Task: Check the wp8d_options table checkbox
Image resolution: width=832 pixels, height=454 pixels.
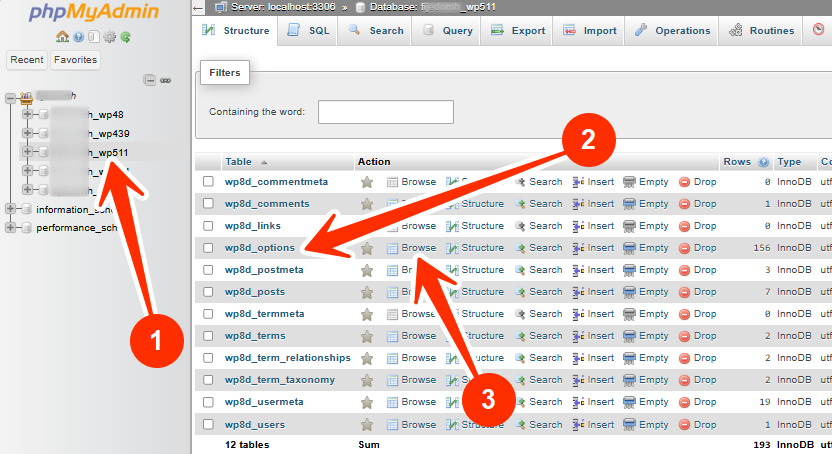Action: click(x=208, y=248)
